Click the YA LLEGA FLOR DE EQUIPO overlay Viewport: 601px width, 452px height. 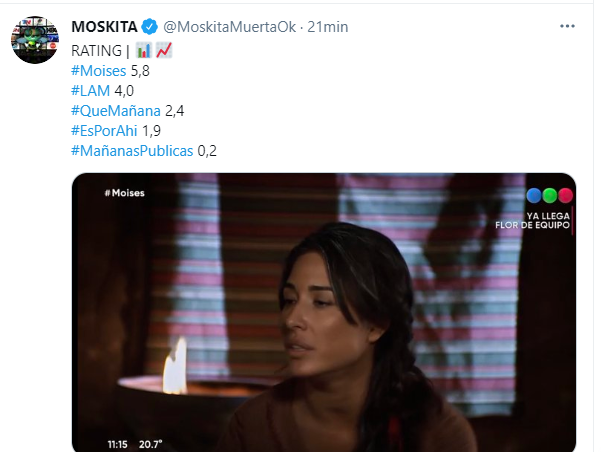click(x=532, y=220)
